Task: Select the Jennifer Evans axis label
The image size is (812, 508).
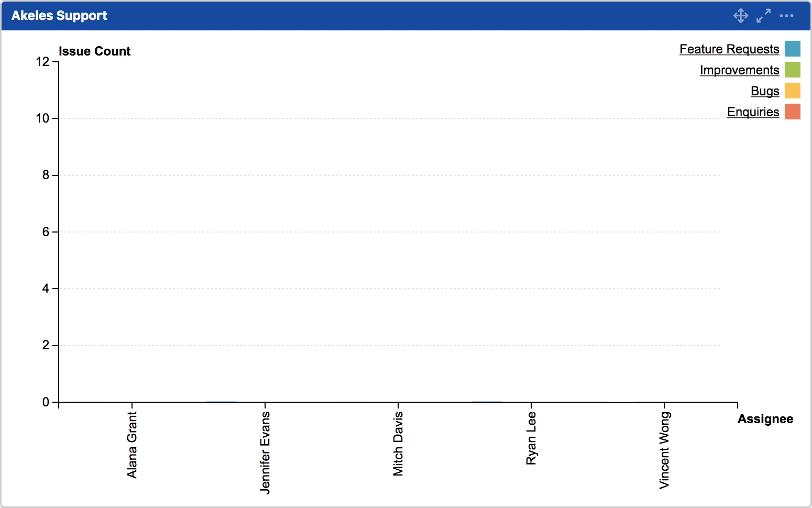Action: (x=266, y=453)
